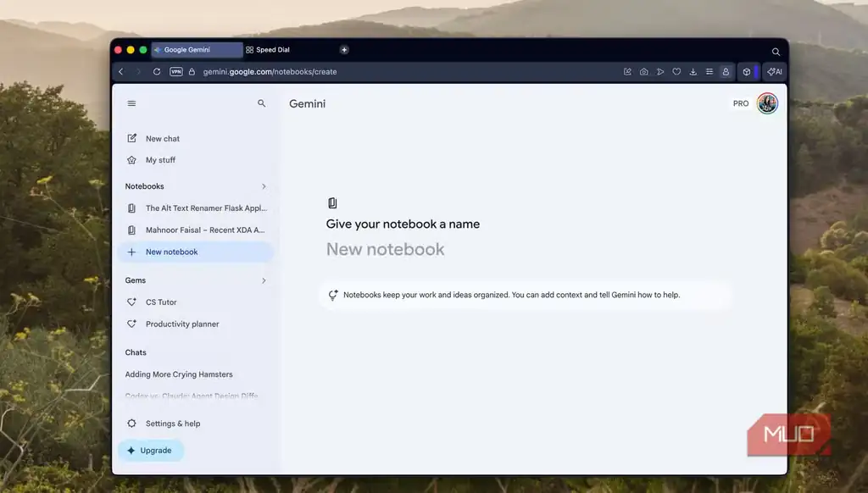The width and height of the screenshot is (868, 493).
Task: Open the downloads icon
Action: tap(693, 71)
